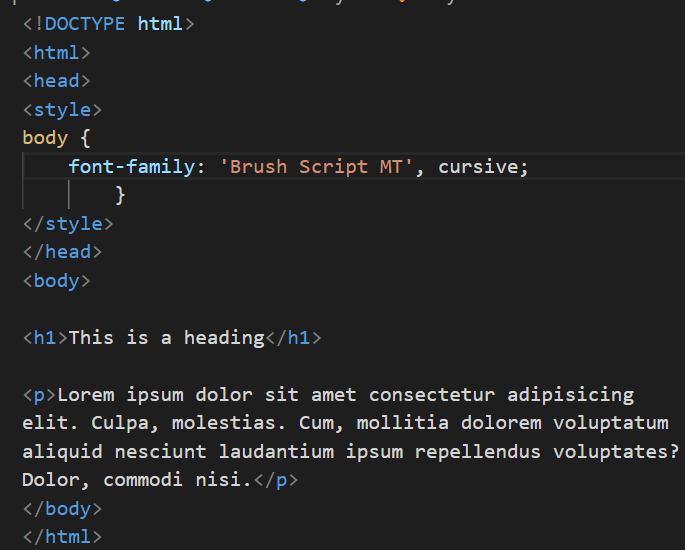Click the closing </p> tag
Viewport: 685px width, 550px height.
click(x=276, y=480)
